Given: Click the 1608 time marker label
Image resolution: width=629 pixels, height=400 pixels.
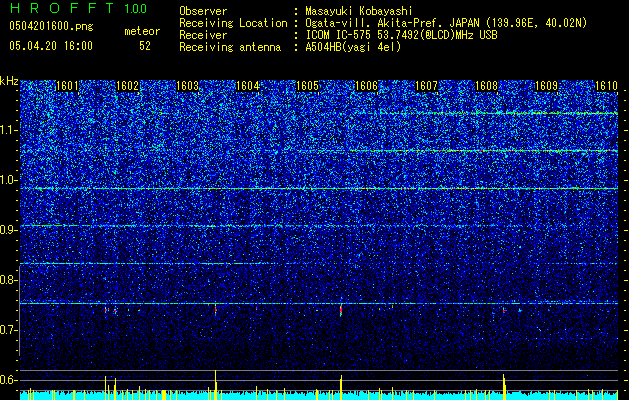Looking at the screenshot, I should coord(487,86).
